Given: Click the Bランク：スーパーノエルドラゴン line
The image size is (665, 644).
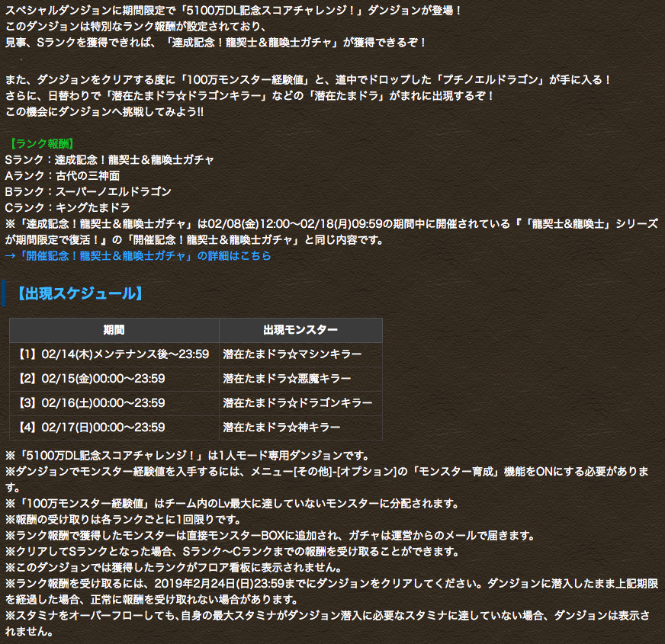Looking at the screenshot, I should (x=88, y=191).
